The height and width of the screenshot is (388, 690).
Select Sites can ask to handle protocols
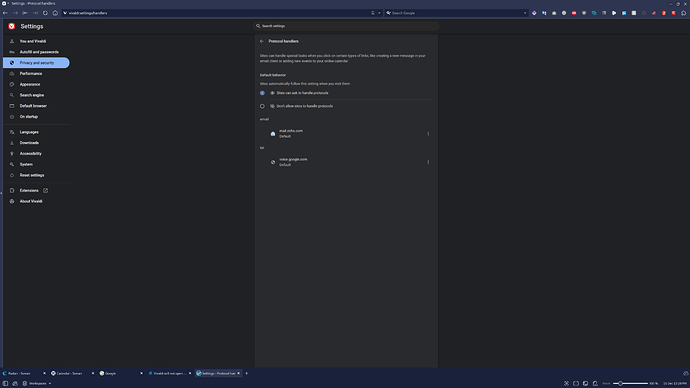point(262,93)
